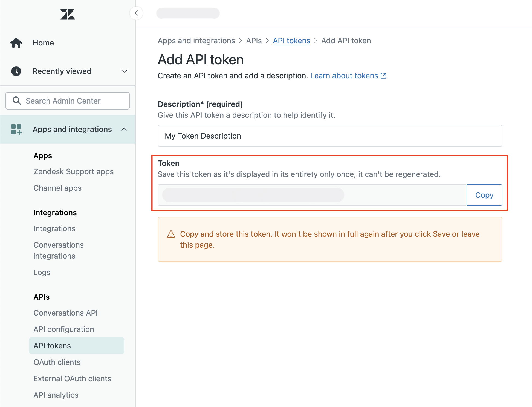Click the API tokens breadcrumb link
The image size is (532, 407).
coord(291,41)
